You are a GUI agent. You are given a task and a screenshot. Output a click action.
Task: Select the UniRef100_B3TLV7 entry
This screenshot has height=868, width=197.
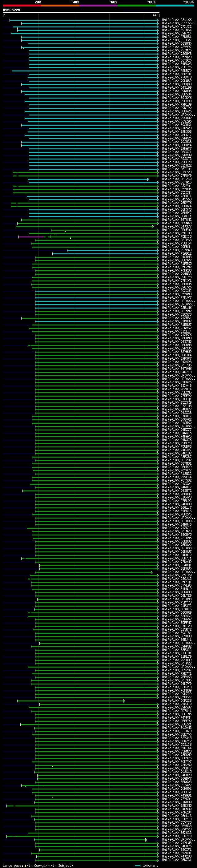click(176, 40)
